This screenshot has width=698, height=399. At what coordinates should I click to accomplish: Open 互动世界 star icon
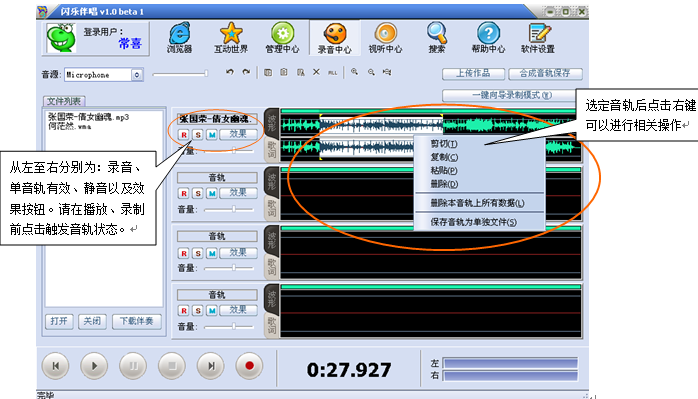[231, 38]
